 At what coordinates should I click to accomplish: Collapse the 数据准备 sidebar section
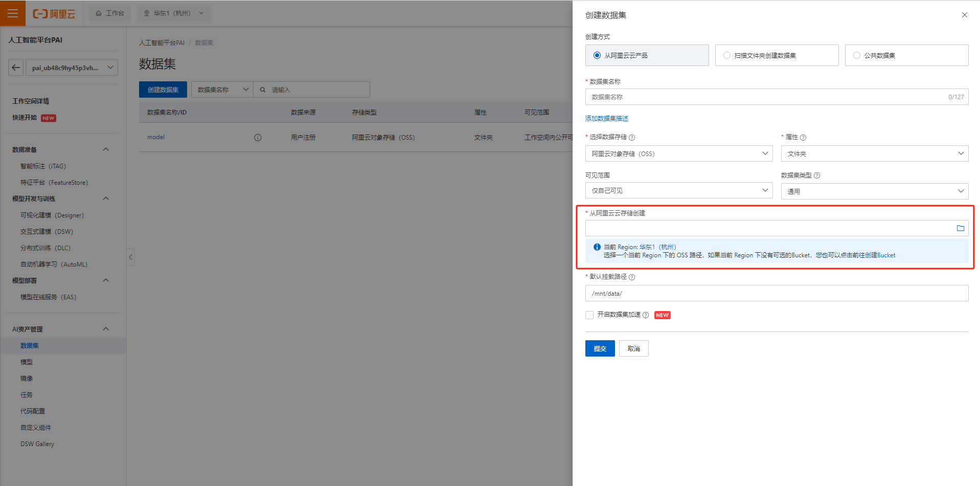[106, 149]
